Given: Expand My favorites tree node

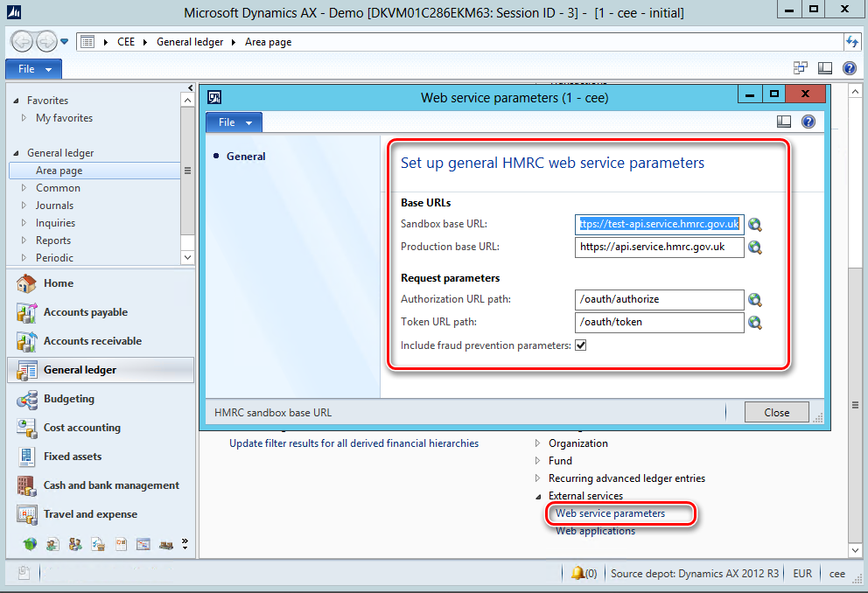Looking at the screenshot, I should (24, 118).
